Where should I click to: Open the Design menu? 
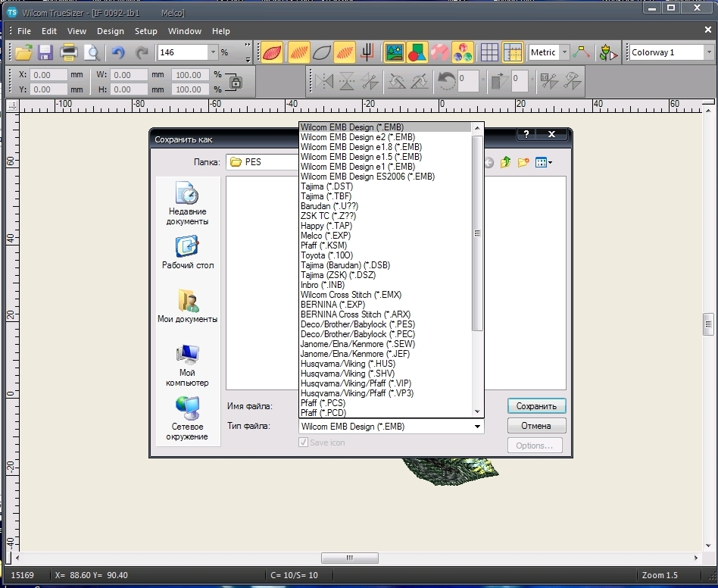110,31
